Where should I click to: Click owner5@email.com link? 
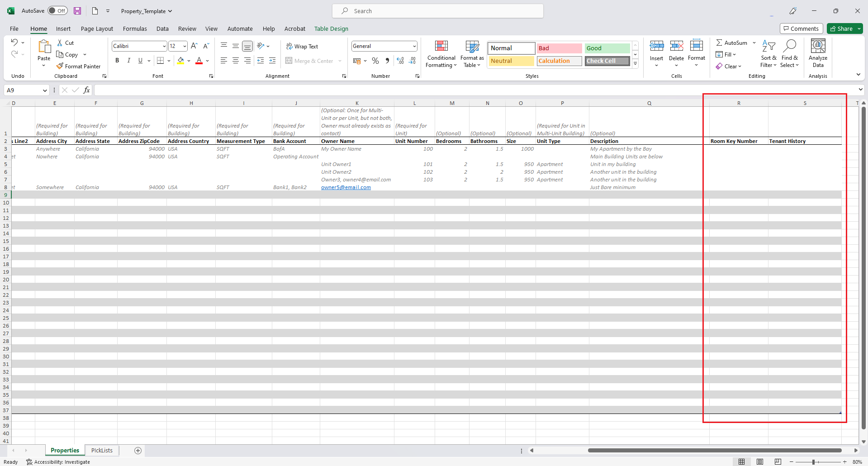click(x=346, y=187)
